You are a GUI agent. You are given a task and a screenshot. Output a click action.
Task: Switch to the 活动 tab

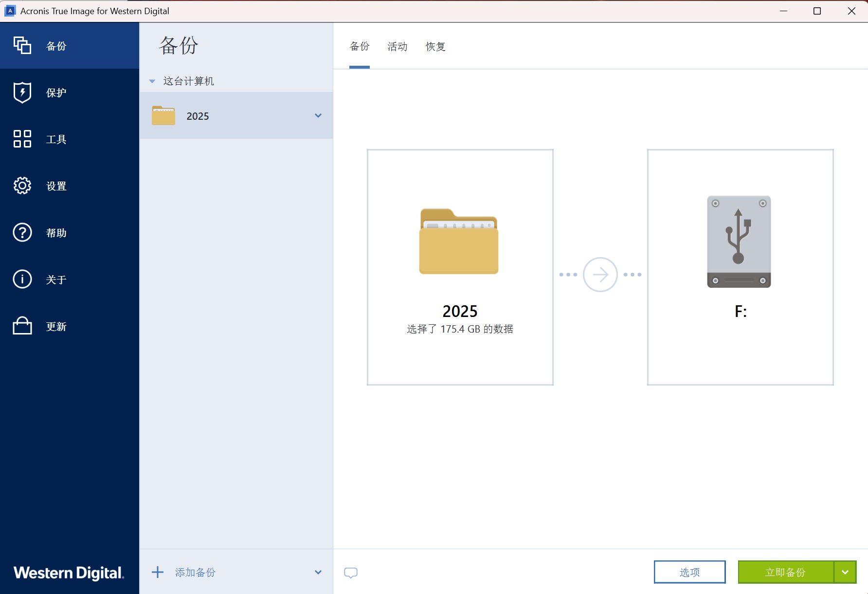coord(398,47)
